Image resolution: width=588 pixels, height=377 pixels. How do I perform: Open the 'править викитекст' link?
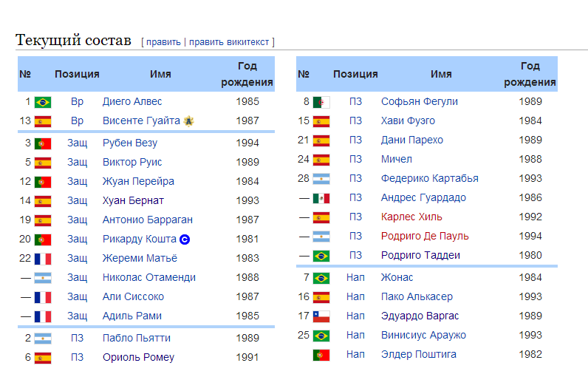(x=230, y=42)
